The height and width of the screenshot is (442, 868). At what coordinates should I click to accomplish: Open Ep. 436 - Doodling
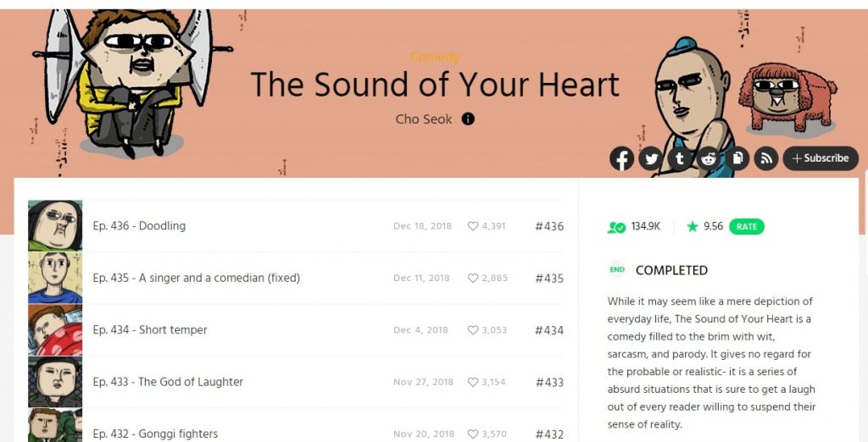139,226
